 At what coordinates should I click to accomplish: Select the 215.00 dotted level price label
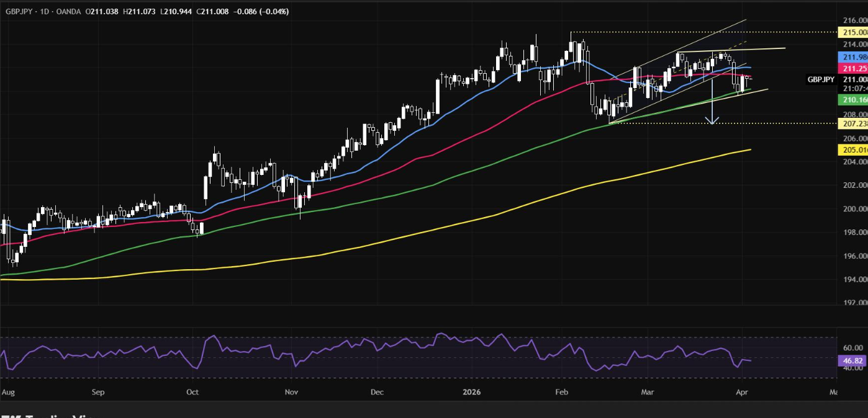point(852,32)
